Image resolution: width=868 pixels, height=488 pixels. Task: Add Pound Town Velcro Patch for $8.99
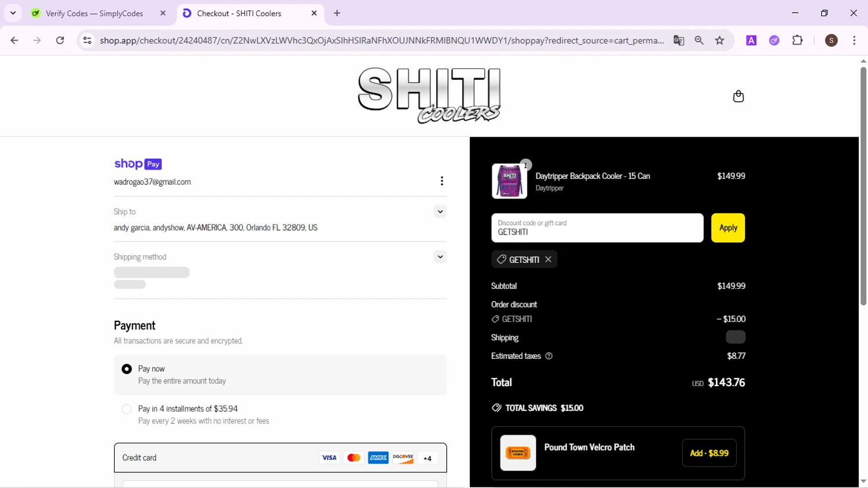pos(709,453)
